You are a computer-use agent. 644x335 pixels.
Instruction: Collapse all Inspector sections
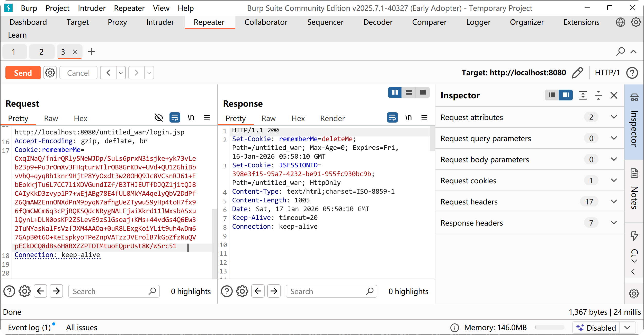(x=598, y=95)
